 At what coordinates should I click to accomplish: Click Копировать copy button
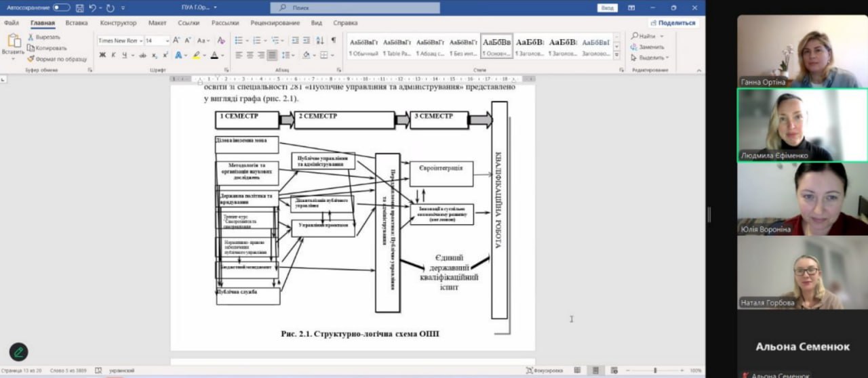[47, 48]
